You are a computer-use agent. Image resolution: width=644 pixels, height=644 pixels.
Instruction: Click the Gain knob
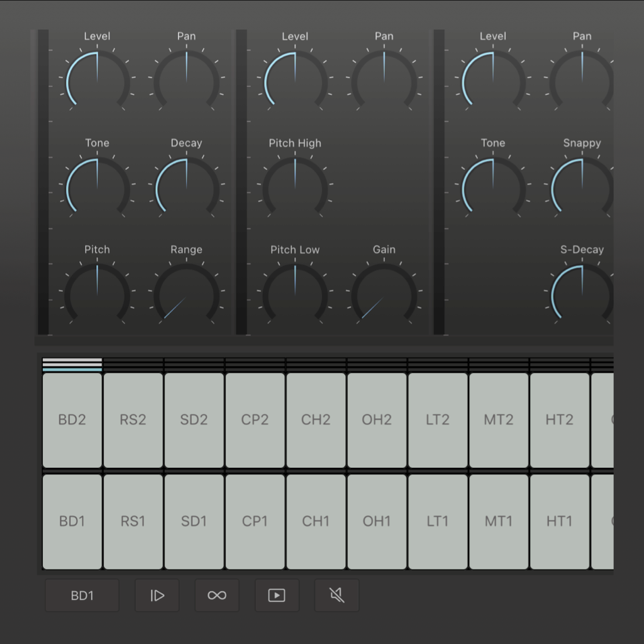point(384,296)
